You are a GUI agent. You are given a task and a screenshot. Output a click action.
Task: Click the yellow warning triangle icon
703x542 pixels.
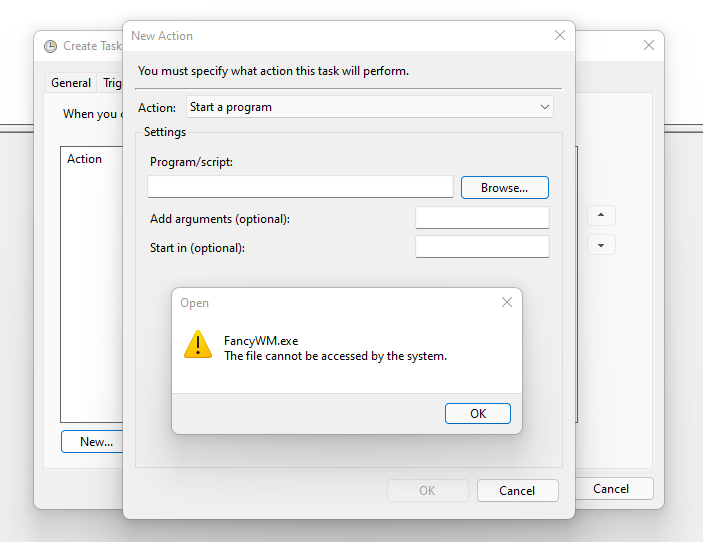point(198,345)
